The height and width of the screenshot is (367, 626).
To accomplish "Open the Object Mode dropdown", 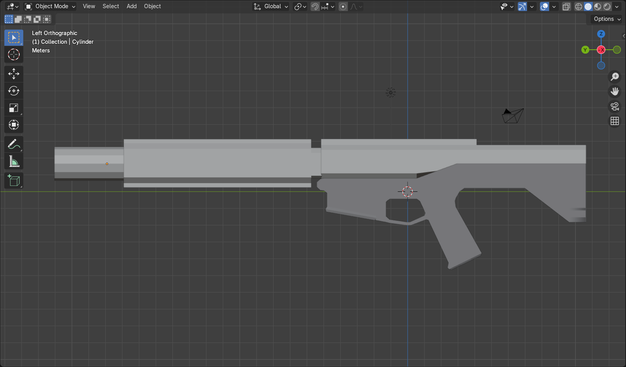I will (x=50, y=6).
